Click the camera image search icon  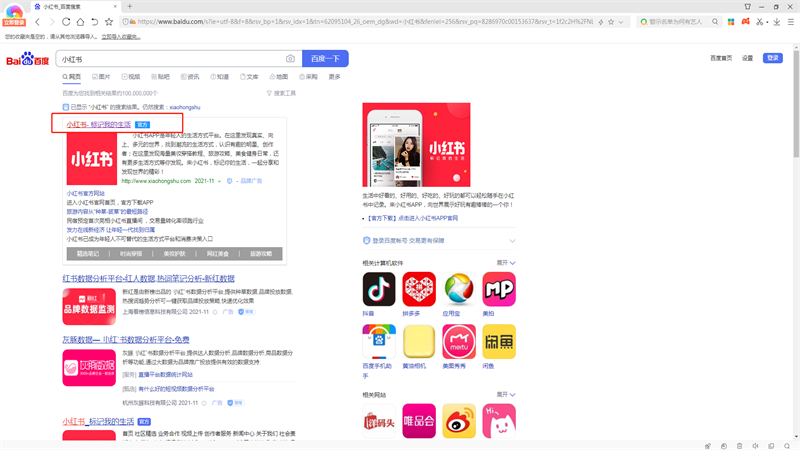click(290, 59)
